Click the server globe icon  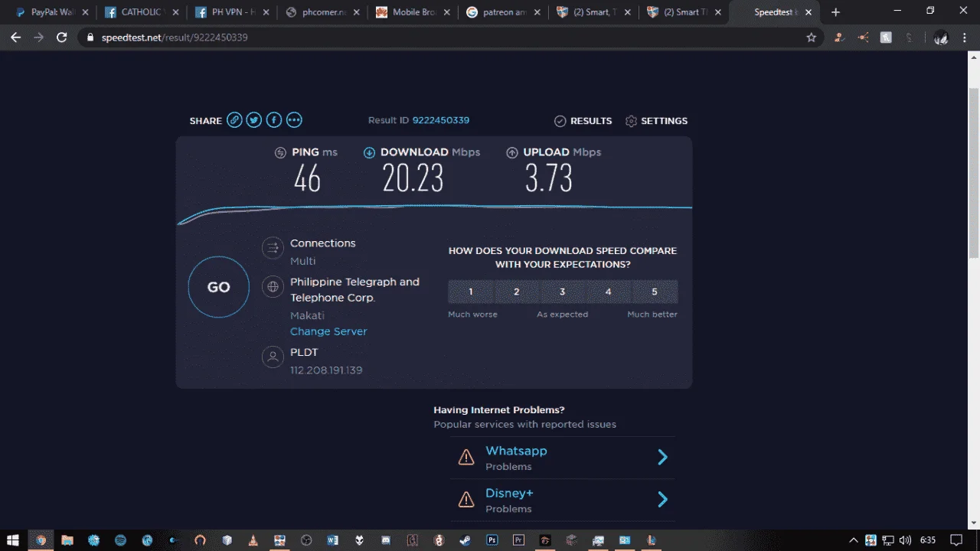273,287
